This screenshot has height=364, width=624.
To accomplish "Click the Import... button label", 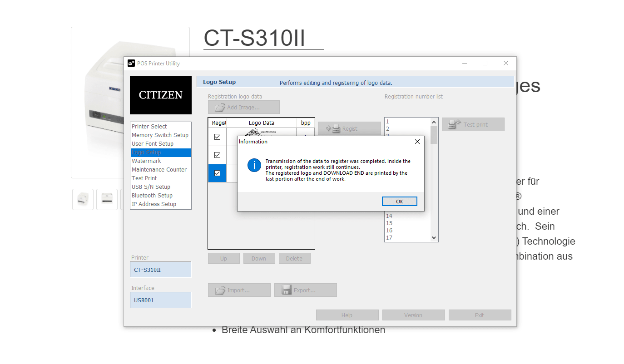I will click(239, 290).
